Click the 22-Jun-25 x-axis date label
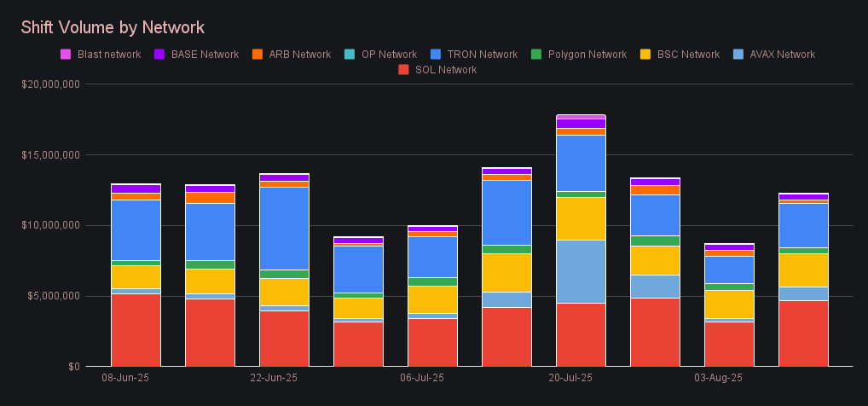 (273, 377)
